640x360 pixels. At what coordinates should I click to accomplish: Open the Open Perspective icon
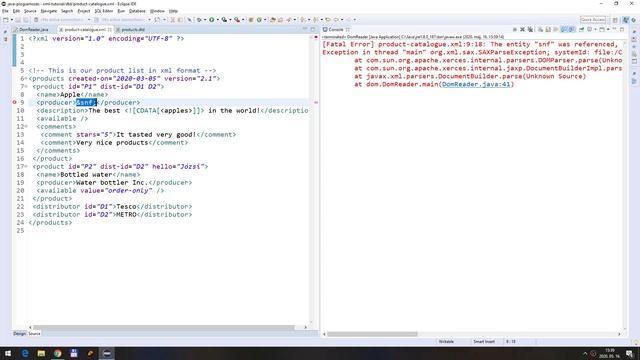coord(615,20)
